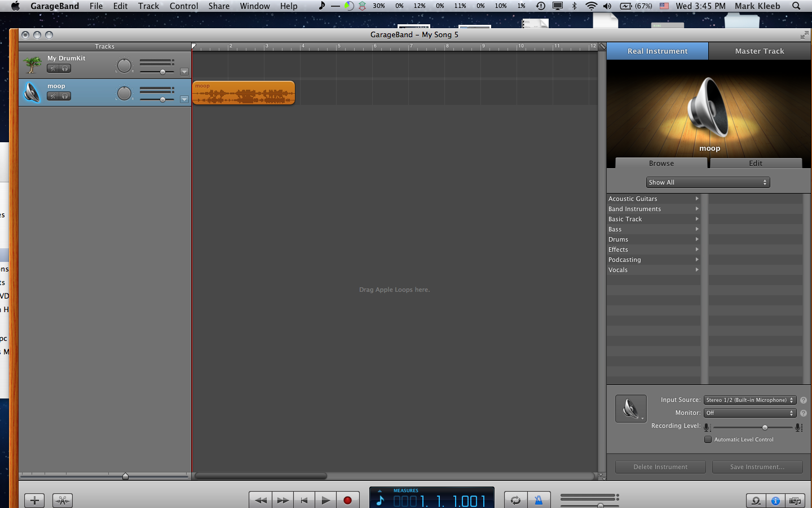The width and height of the screenshot is (812, 508).
Task: Expand Effects category
Action: (654, 249)
